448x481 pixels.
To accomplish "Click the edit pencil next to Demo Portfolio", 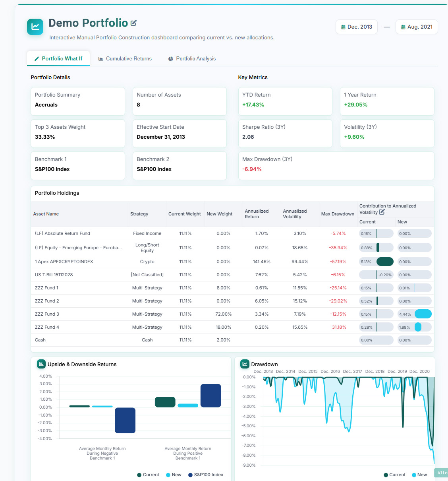I will pyautogui.click(x=133, y=23).
